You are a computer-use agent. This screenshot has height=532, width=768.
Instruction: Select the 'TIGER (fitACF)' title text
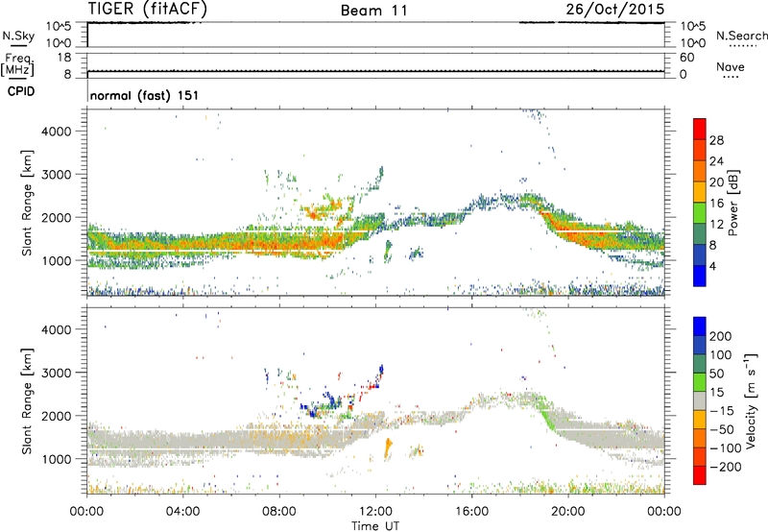148,9
